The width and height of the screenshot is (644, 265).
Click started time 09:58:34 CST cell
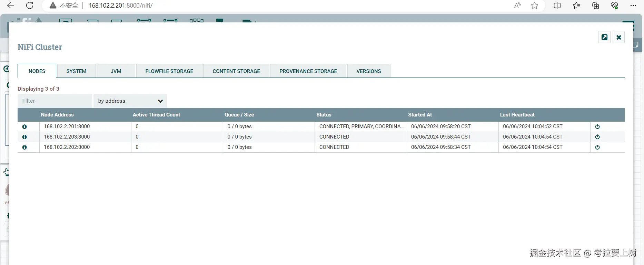453,147
